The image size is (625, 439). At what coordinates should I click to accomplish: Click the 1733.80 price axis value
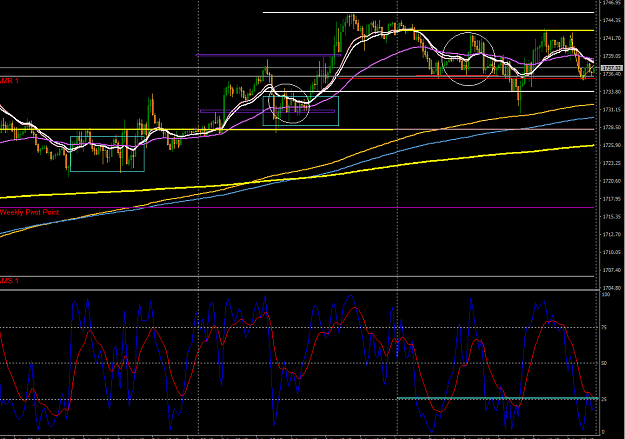(612, 92)
